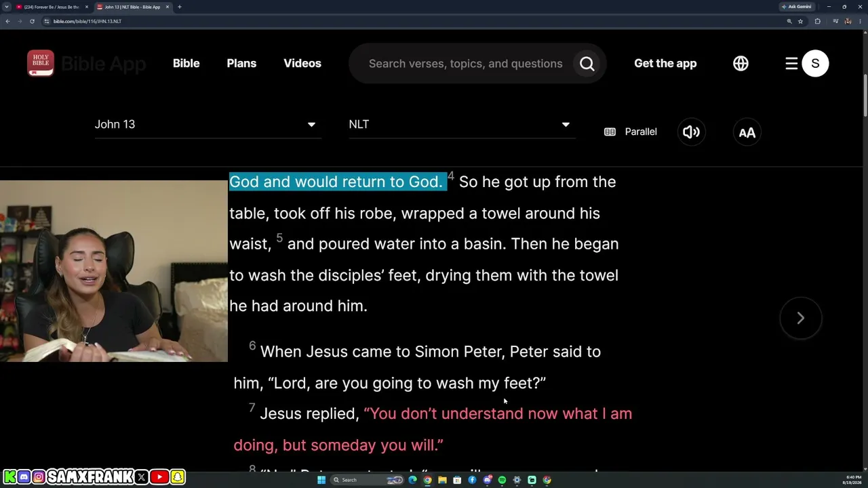
Task: Open Microsoft Store from taskbar
Action: (457, 480)
